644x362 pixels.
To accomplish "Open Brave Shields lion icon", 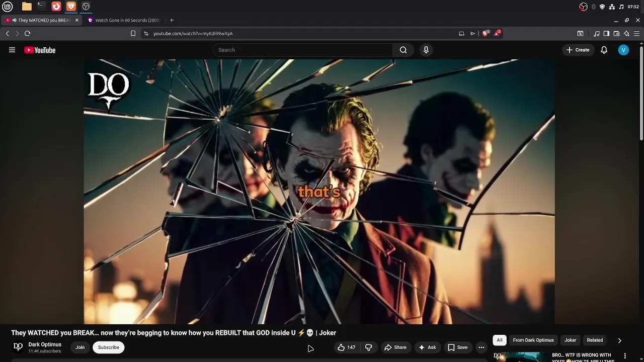I will [485, 33].
